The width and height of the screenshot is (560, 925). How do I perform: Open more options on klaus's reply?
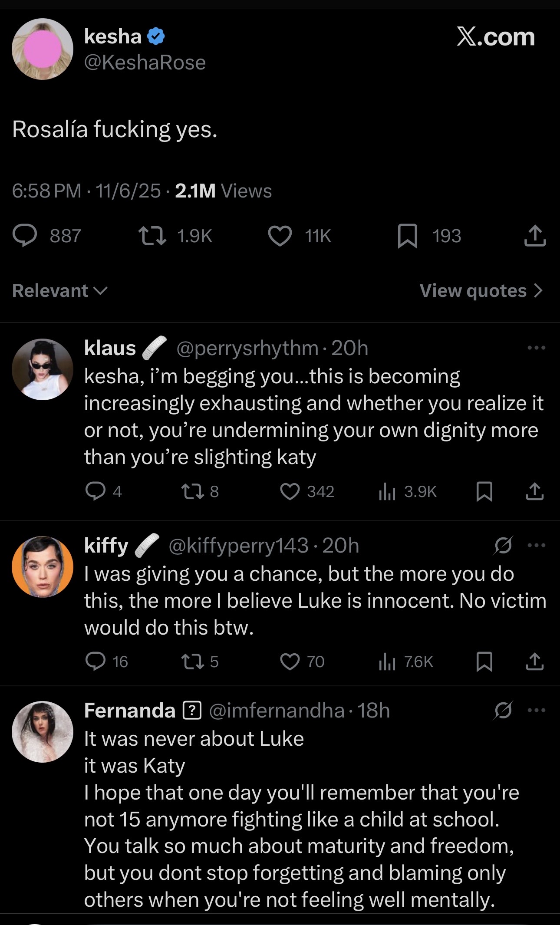537,348
